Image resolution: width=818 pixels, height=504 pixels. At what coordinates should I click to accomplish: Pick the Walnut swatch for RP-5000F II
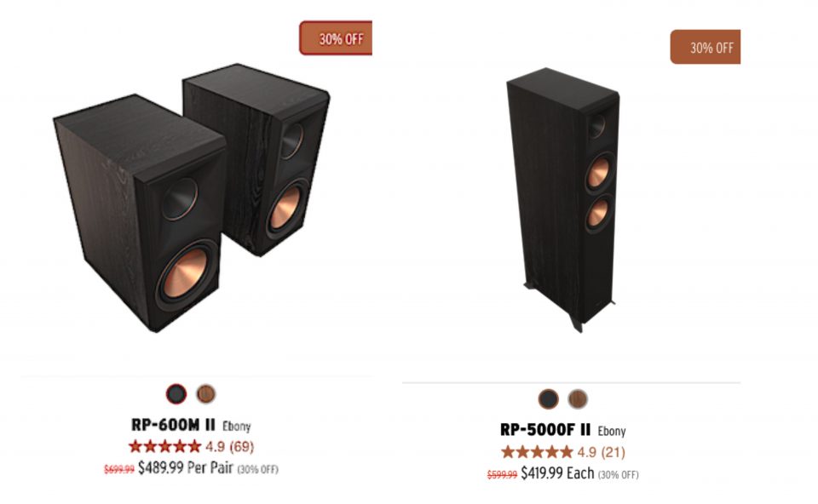click(578, 399)
